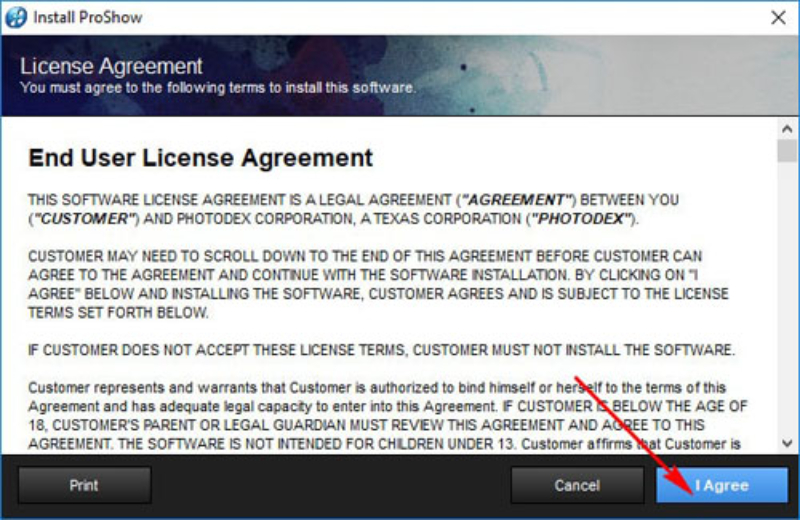800x520 pixels.
Task: Click the License Agreement banner title
Action: coord(111,66)
